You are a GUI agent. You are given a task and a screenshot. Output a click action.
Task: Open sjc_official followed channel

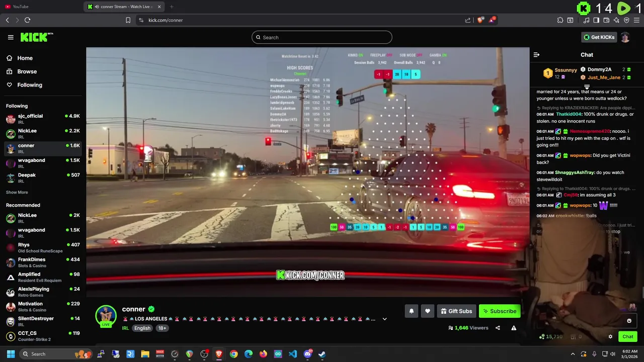pos(43,119)
